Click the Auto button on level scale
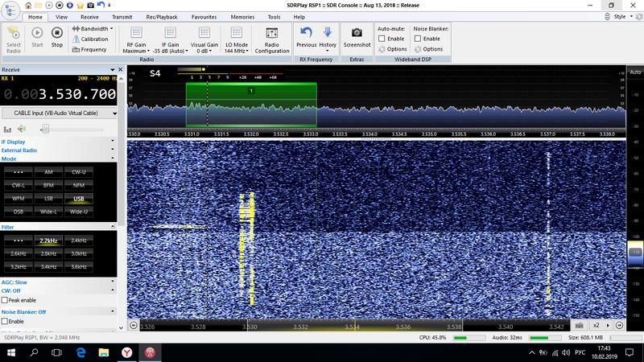644x362 pixels. click(635, 72)
